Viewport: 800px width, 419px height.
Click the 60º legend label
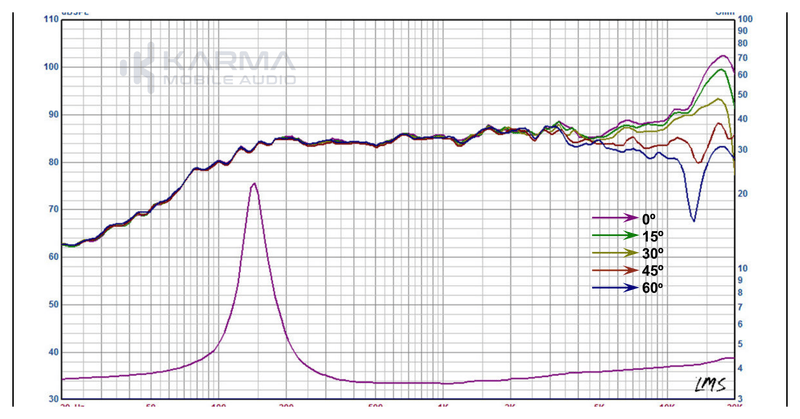653,288
